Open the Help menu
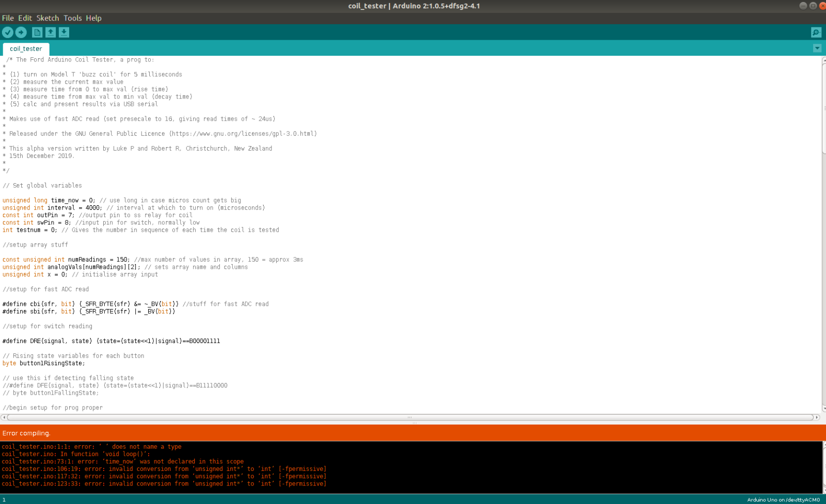The image size is (826, 504). point(93,18)
